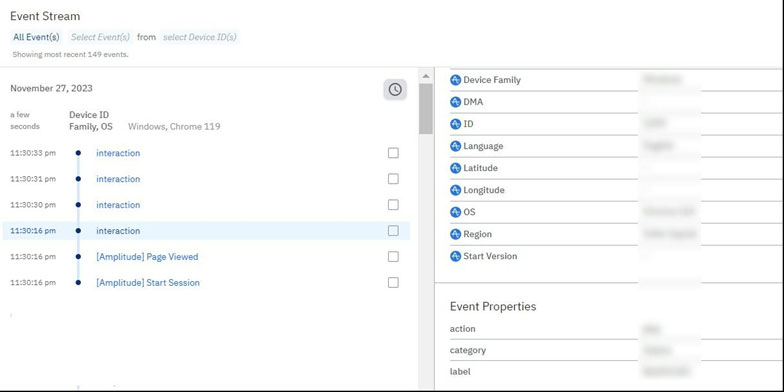The image size is (784, 392).
Task: Click the Device Family property label
Action: pyautogui.click(x=492, y=80)
